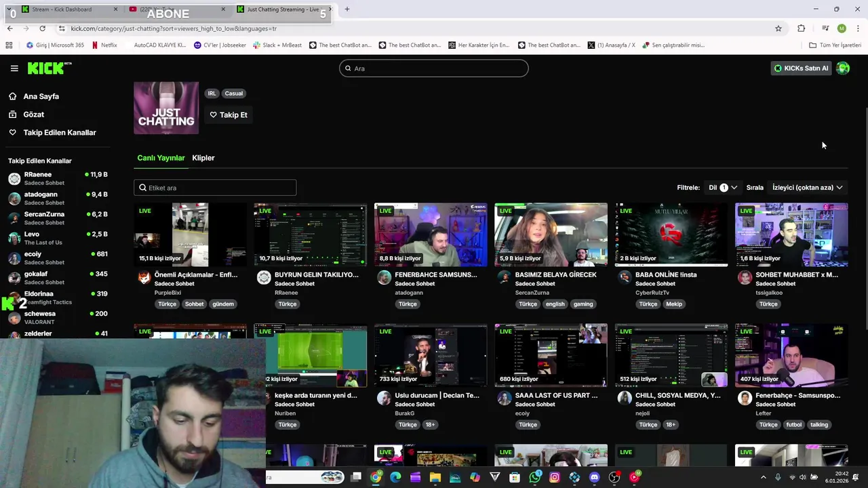Open stream title BABA ONLİNE Iinsta
Viewport: 868px width, 488px height.
(x=666, y=275)
